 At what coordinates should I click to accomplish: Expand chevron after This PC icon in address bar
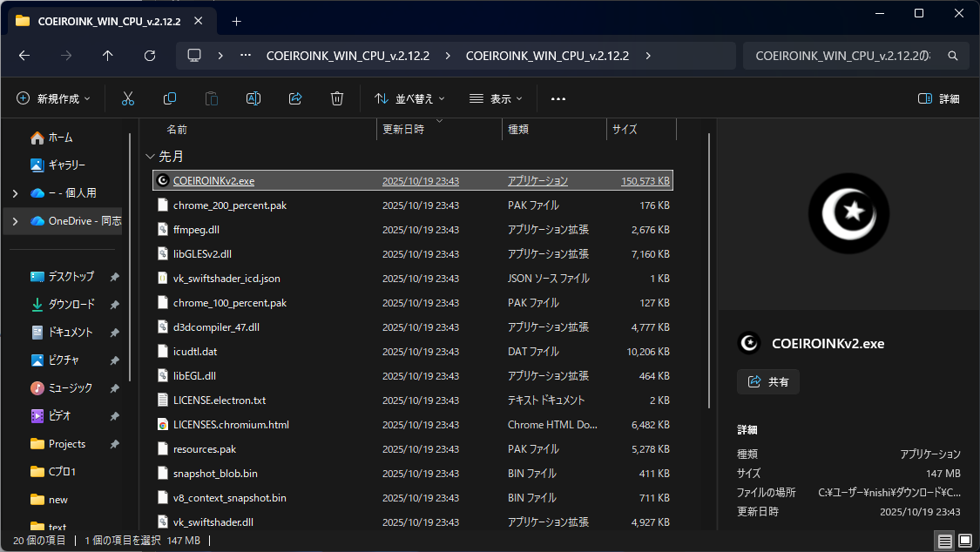(220, 56)
